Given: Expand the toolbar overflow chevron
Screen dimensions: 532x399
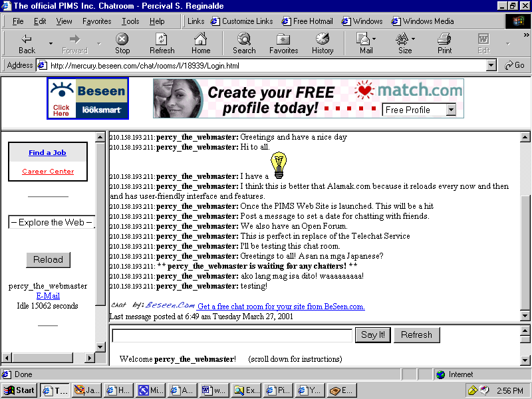Looking at the screenshot, I should point(526,35).
